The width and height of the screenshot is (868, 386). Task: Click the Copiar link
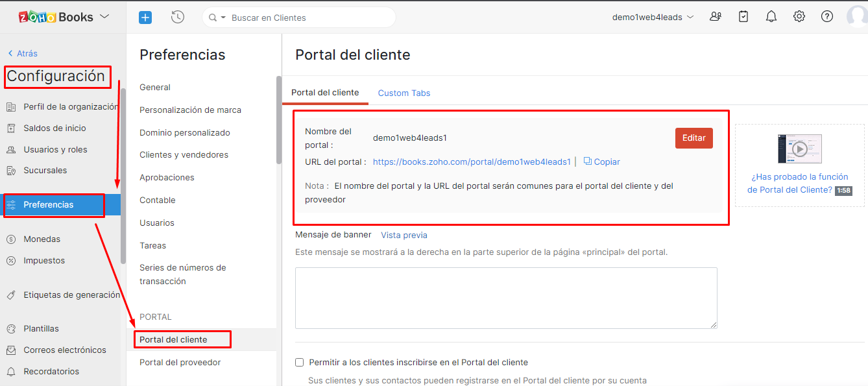(607, 162)
